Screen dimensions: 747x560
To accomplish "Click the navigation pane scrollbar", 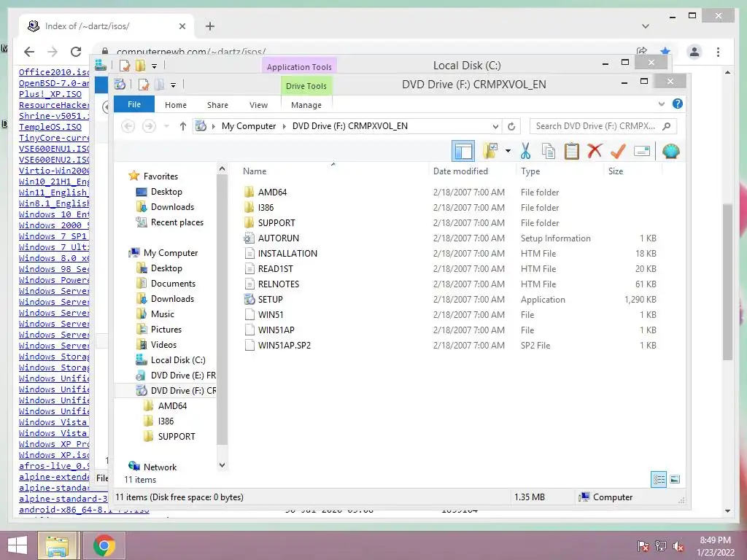I will pyautogui.click(x=222, y=309).
